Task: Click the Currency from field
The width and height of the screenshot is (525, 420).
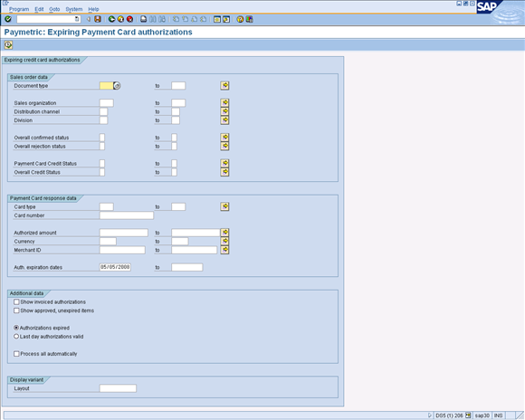Action: (108, 241)
